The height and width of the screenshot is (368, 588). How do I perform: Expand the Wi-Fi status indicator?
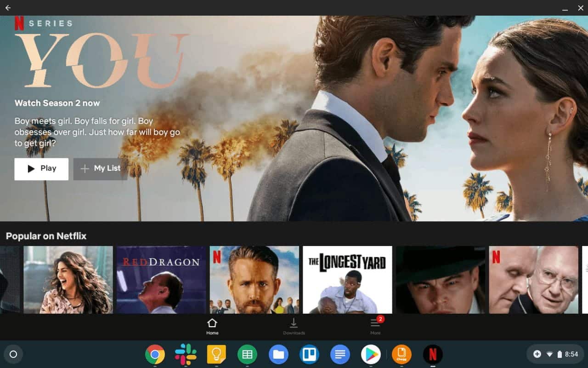[549, 354]
